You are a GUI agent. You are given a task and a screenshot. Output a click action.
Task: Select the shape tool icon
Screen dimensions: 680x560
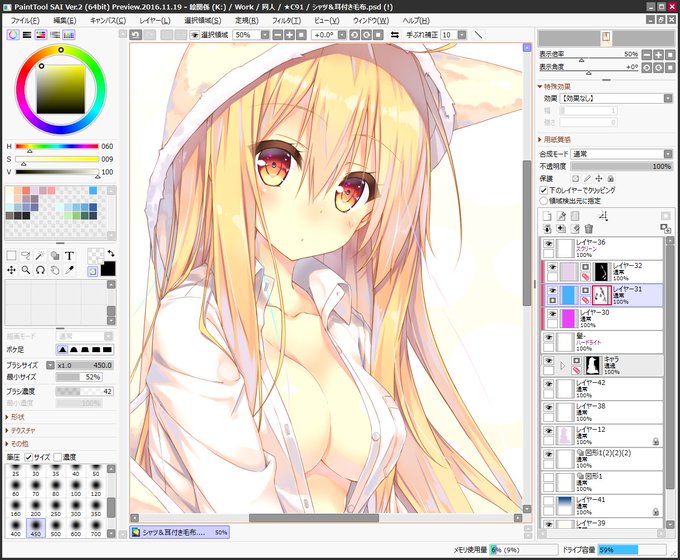[55, 255]
